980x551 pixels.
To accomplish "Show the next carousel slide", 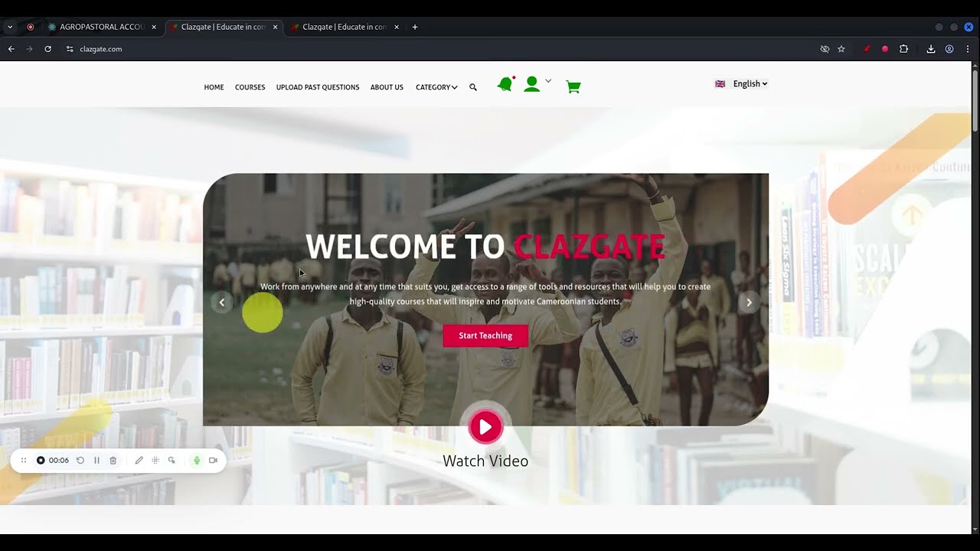I will 749,302.
